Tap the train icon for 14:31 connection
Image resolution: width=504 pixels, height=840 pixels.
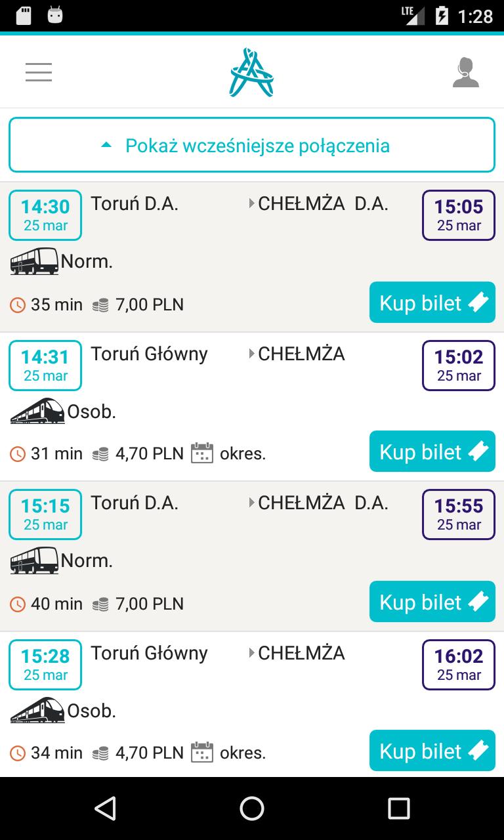[x=37, y=411]
